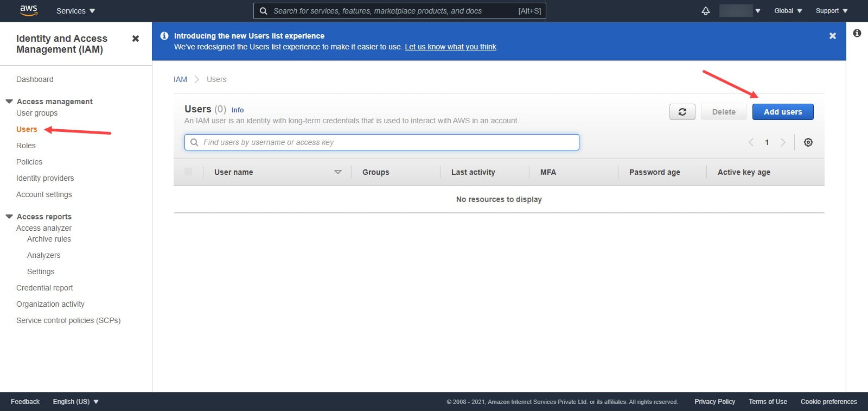Click the info icon in the blue banner
Viewport: 868px width, 411px height.
click(x=164, y=36)
